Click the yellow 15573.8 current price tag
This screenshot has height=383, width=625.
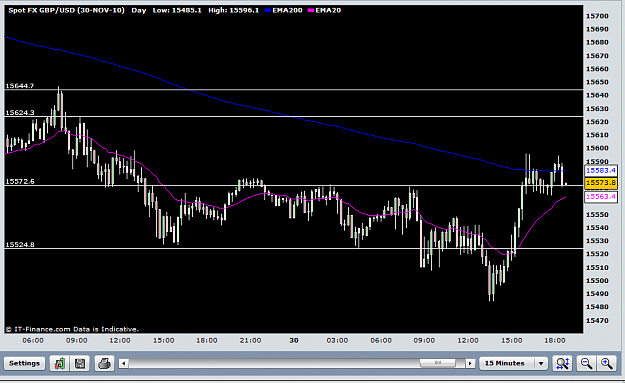601,183
